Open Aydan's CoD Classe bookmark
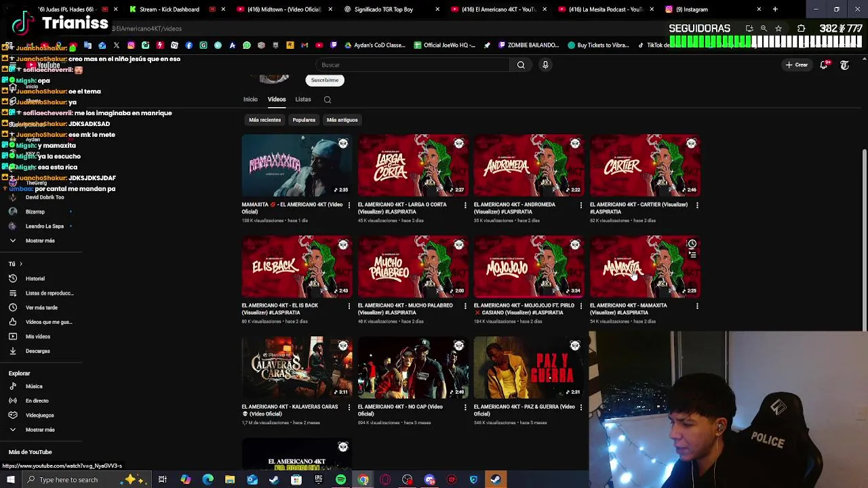Image resolution: width=868 pixels, height=488 pixels. point(374,45)
